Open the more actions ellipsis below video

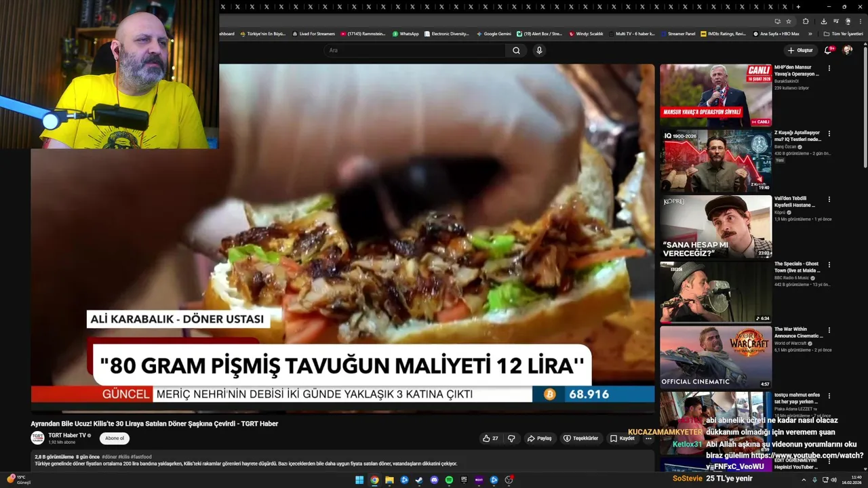tap(648, 439)
